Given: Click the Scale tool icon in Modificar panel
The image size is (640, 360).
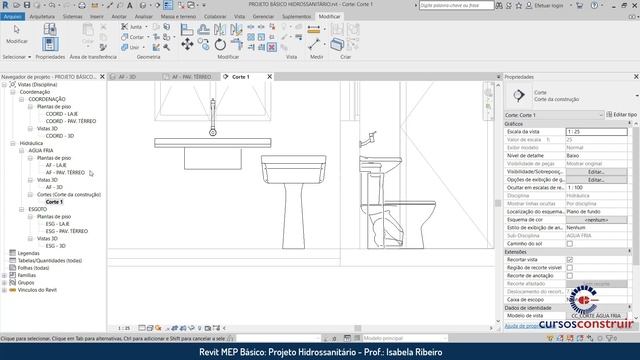Looking at the screenshot, I should [x=261, y=37].
